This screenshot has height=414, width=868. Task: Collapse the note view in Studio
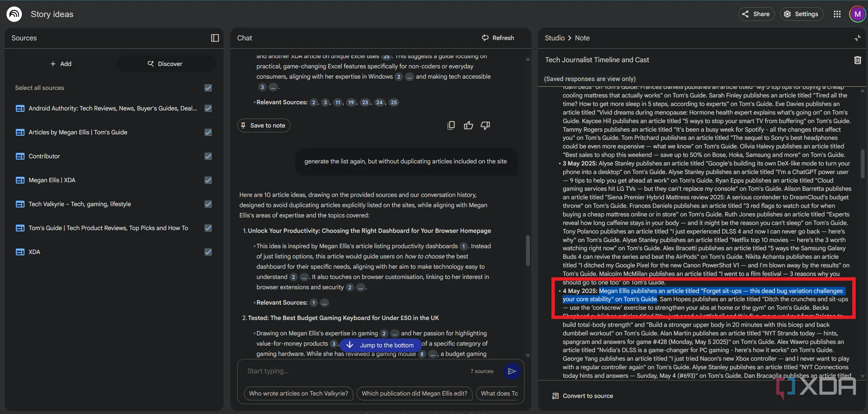click(857, 38)
